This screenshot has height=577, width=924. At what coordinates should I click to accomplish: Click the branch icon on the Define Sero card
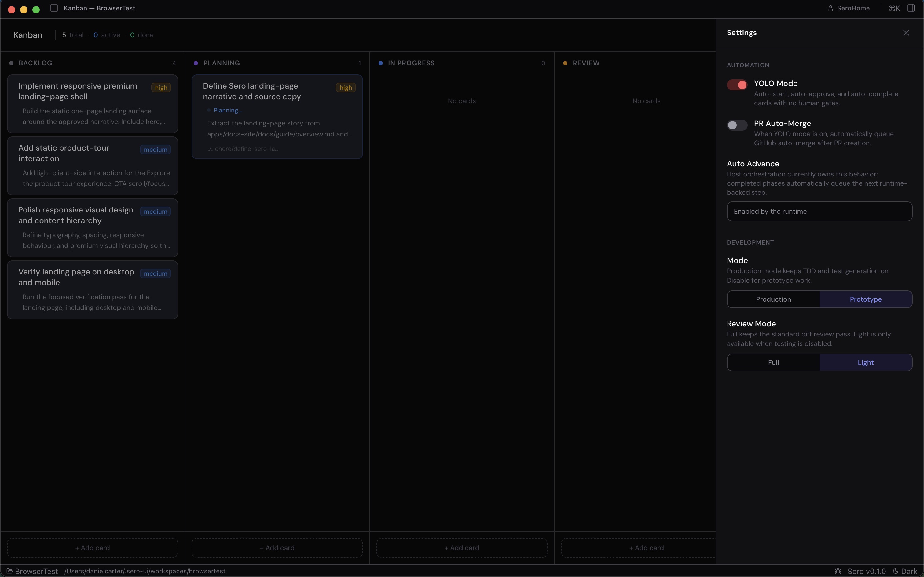[211, 149]
